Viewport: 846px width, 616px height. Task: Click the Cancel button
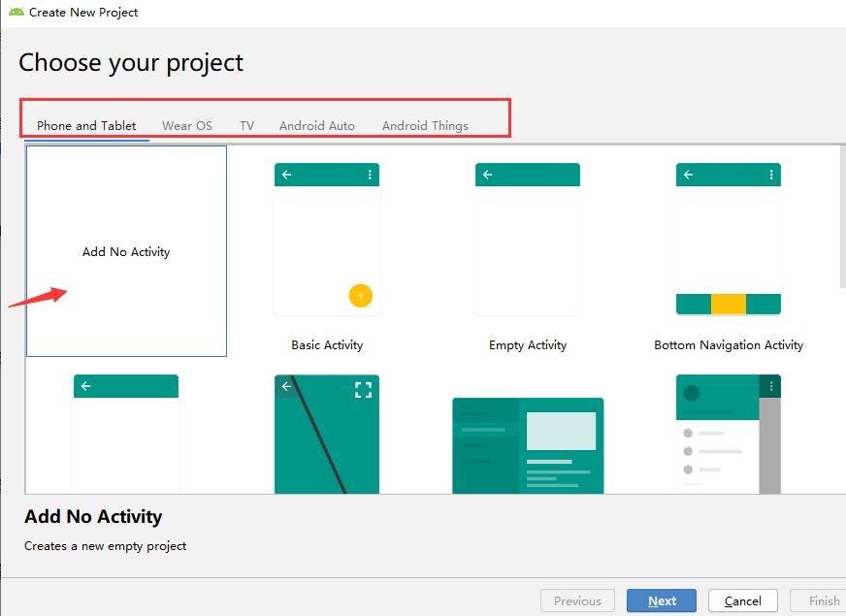click(742, 600)
